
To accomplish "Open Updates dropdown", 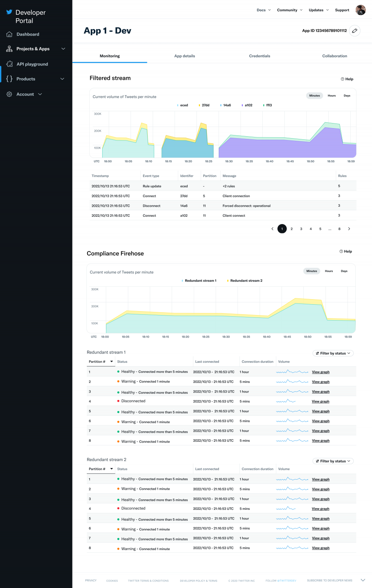I will 319,10.
